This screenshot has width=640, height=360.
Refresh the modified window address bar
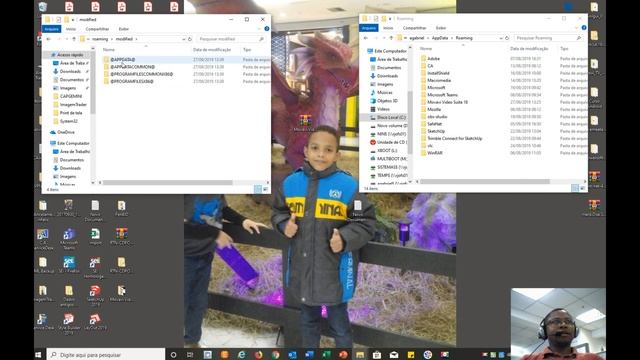pyautogui.click(x=190, y=39)
